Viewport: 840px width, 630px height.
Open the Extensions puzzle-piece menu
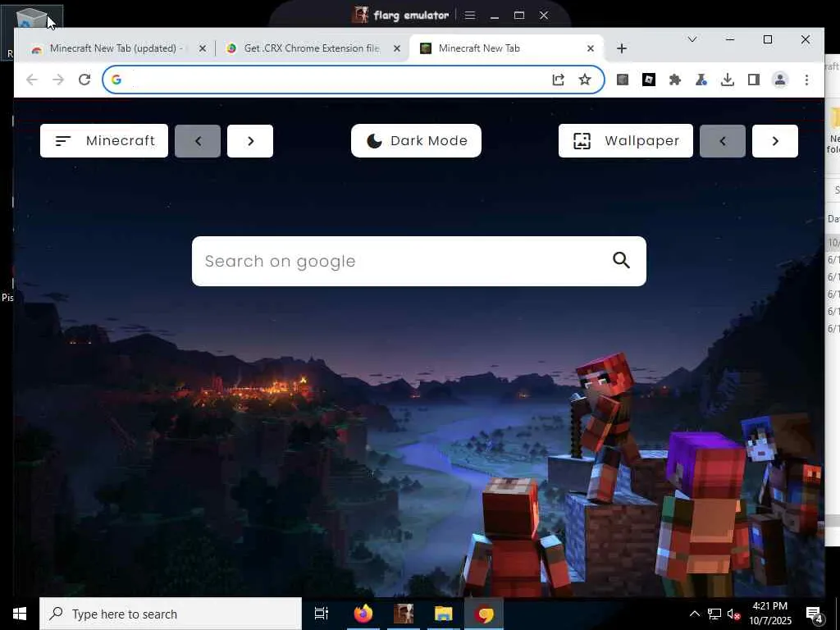click(675, 80)
